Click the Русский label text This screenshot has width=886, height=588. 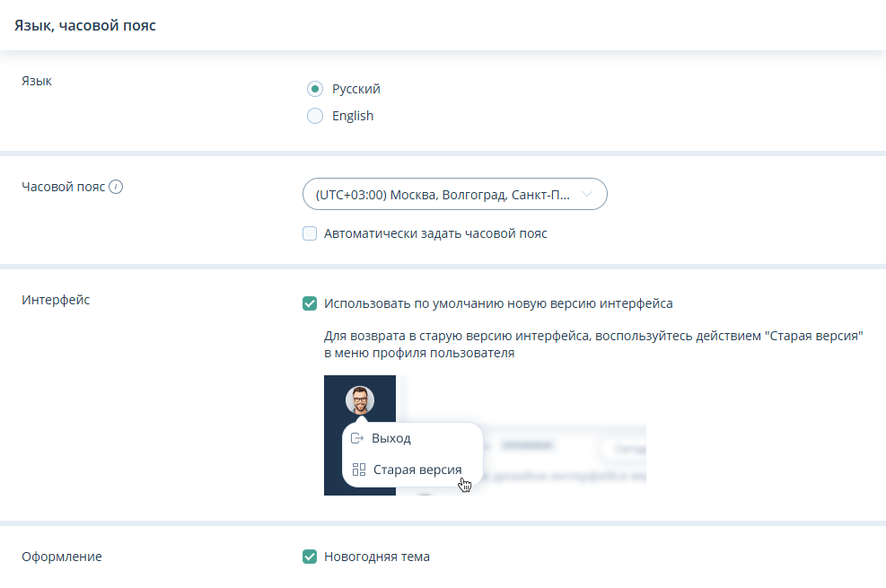pyautogui.click(x=356, y=89)
